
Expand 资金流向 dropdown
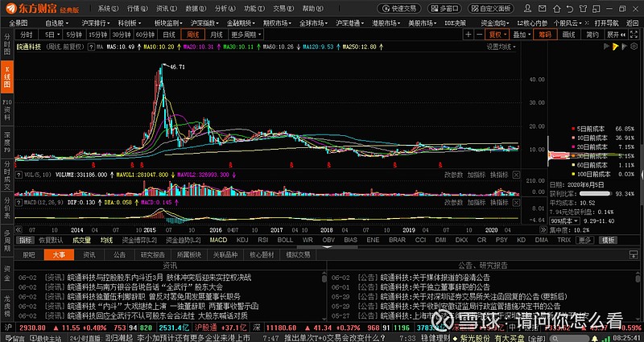point(495,23)
